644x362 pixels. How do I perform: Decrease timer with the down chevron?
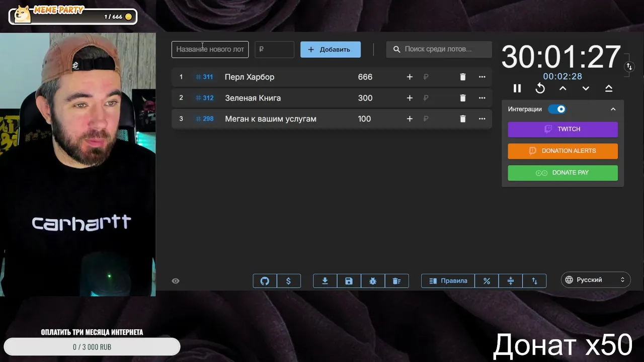586,88
